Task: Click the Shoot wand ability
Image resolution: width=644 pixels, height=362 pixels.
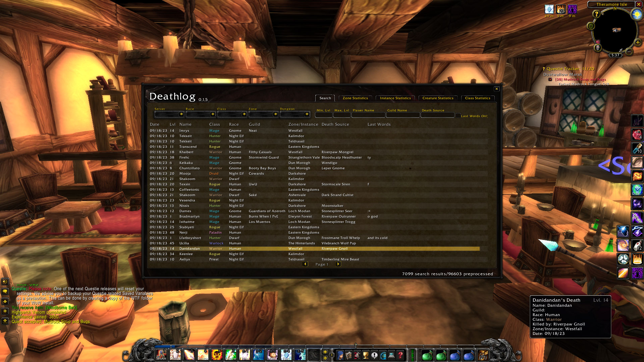Action: point(161,355)
